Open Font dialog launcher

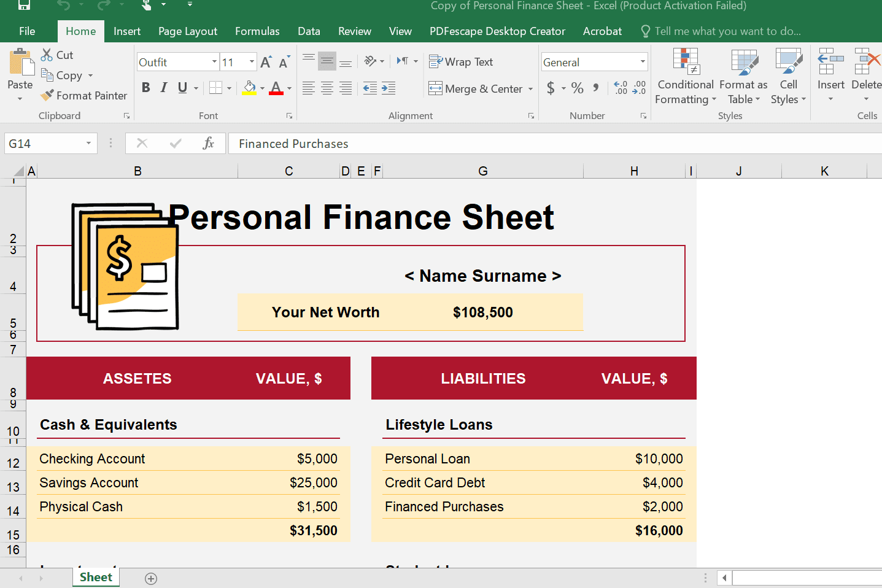[x=289, y=116]
